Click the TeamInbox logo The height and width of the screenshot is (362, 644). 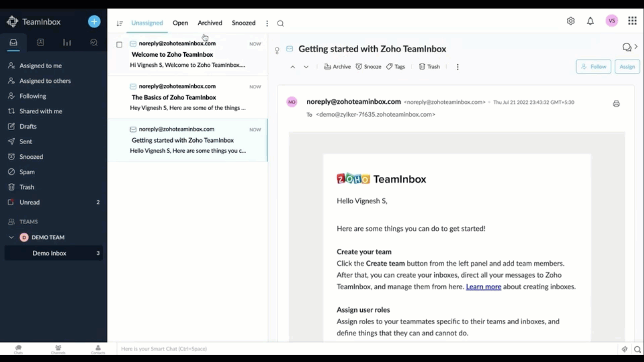[33, 22]
